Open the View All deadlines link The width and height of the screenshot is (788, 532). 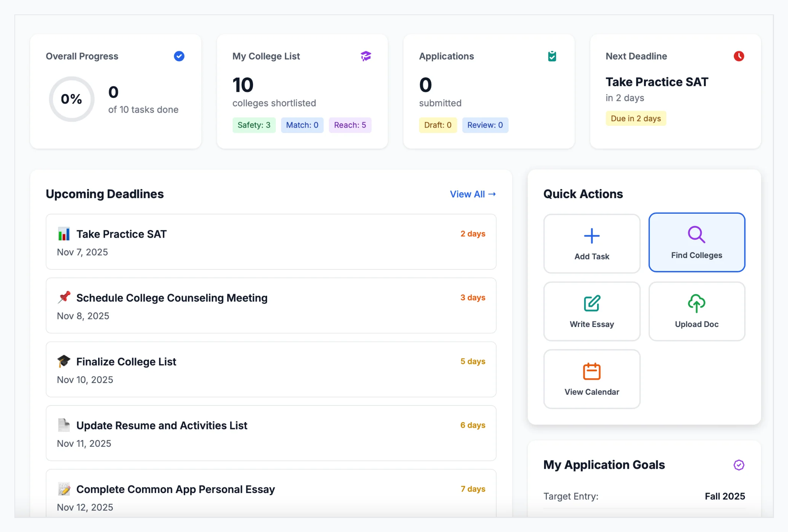[x=472, y=194]
